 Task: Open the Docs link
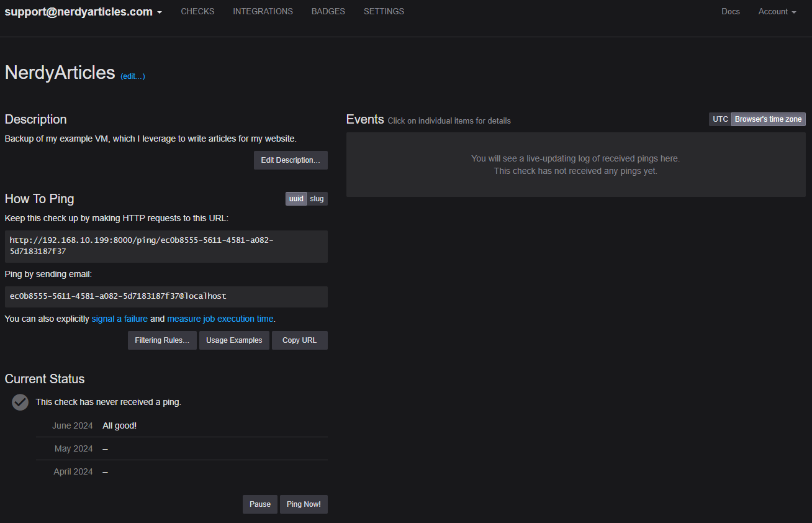tap(730, 11)
